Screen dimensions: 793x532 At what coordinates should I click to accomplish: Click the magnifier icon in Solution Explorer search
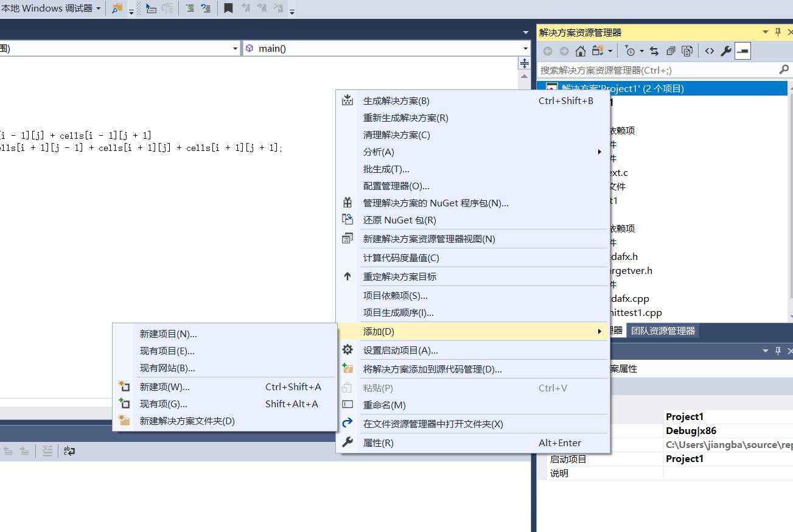pos(784,70)
